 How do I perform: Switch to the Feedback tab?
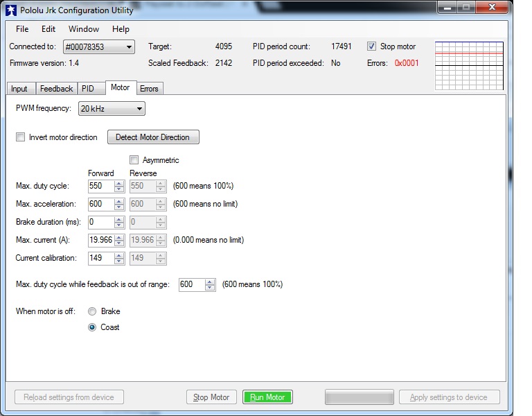click(56, 89)
